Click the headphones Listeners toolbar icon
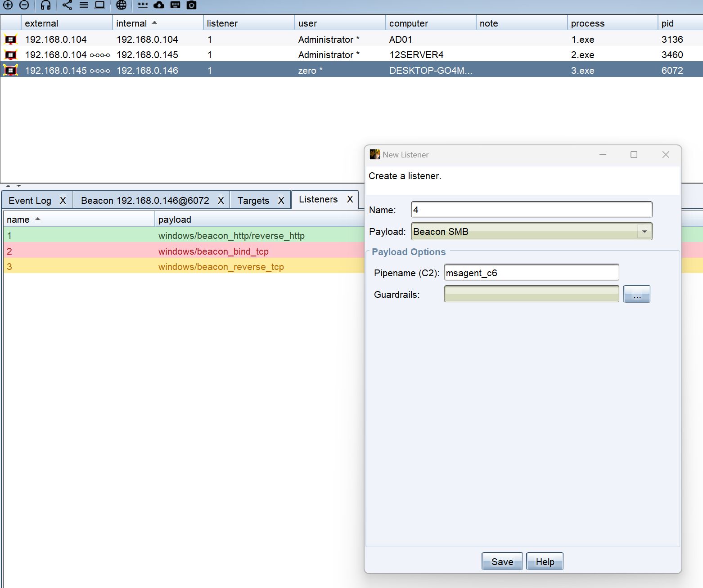 (x=45, y=5)
